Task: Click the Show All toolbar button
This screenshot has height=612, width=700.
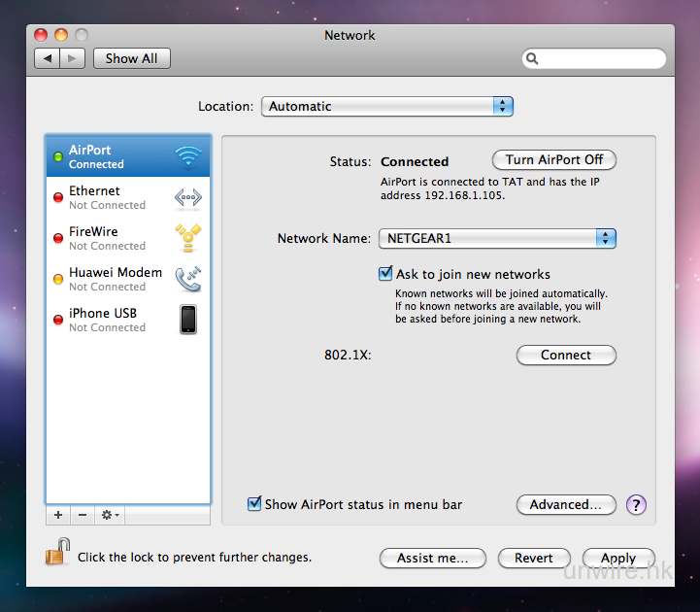Action: tap(131, 58)
